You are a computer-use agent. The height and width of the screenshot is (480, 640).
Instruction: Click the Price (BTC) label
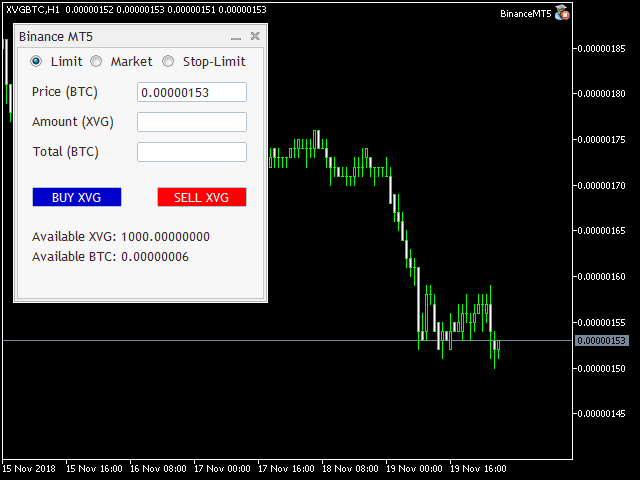tap(65, 92)
